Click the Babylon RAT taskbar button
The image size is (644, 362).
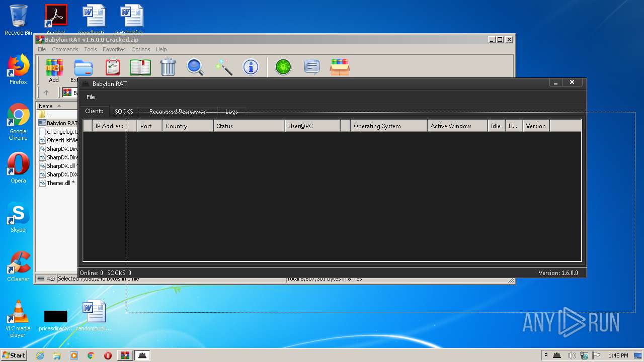click(x=142, y=355)
